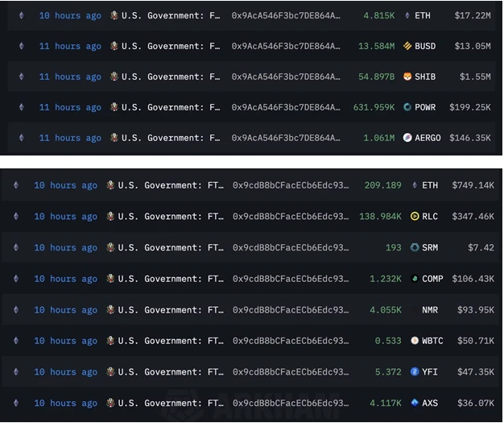Open the "11 hours ago" timestamp in the BUSD row
Screen dimensions: 504x423
70,46
